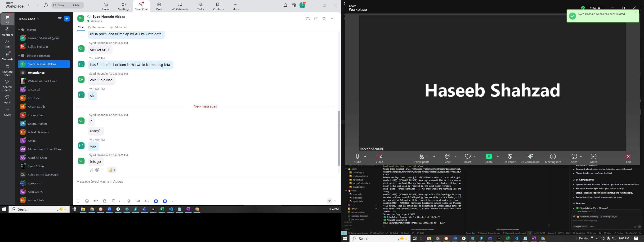Open Contacts from top navigation
This screenshot has width=644, height=242.
(x=218, y=6)
